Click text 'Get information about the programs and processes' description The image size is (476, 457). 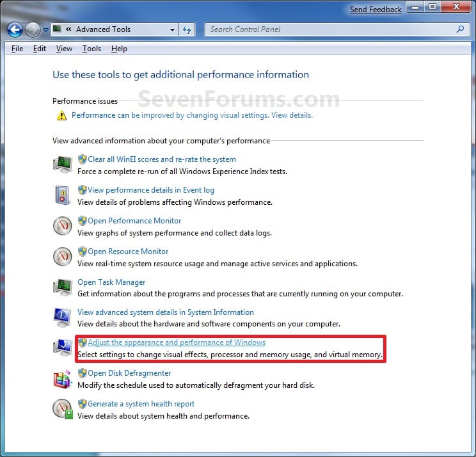240,294
